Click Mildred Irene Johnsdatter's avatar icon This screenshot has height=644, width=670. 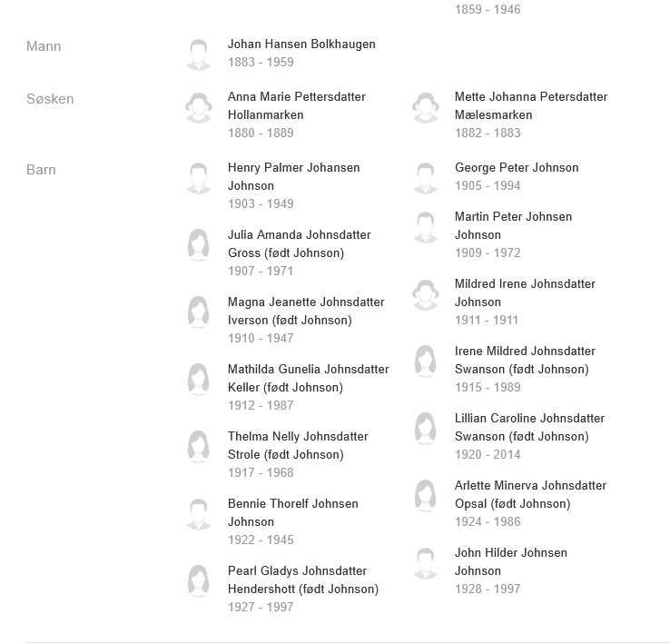426,293
